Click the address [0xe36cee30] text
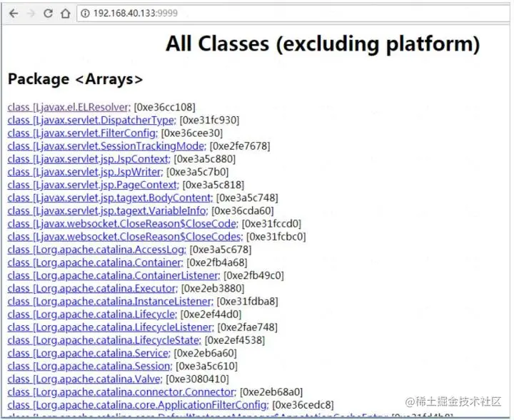The height and width of the screenshot is (420, 514). coord(192,133)
